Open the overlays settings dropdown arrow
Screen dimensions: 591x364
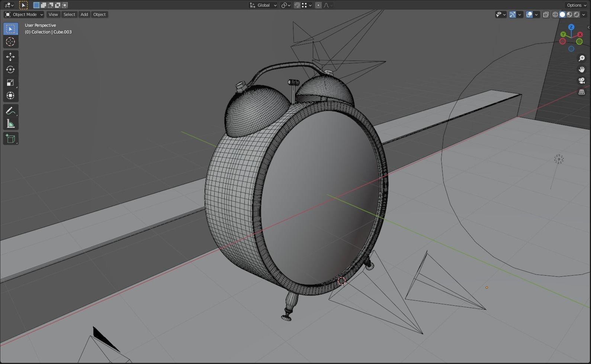[536, 14]
